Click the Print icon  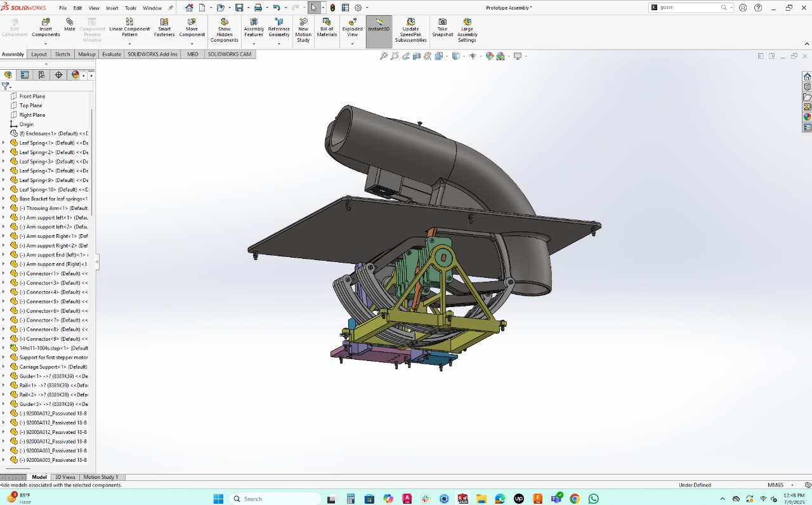[x=258, y=8]
